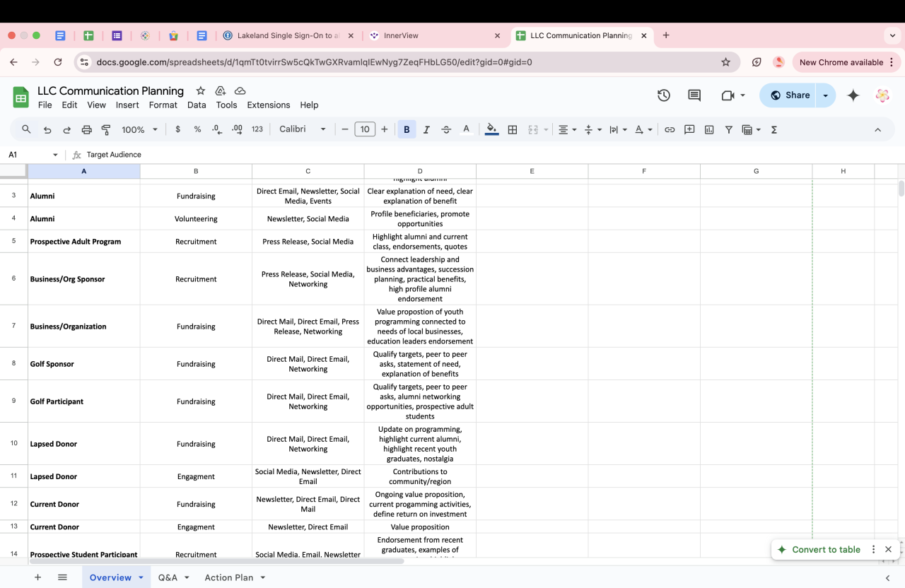Expand the Share button dropdown arrow
This screenshot has height=588, width=905.
825,95
